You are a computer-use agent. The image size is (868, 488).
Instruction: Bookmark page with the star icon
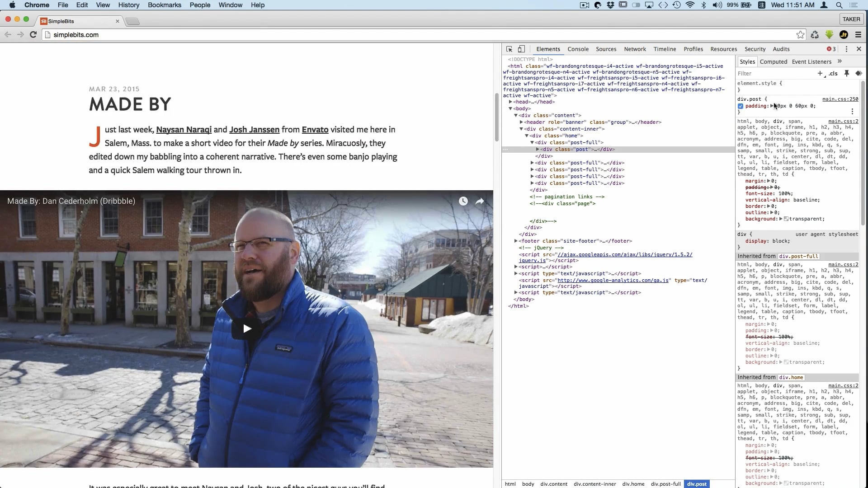click(800, 35)
